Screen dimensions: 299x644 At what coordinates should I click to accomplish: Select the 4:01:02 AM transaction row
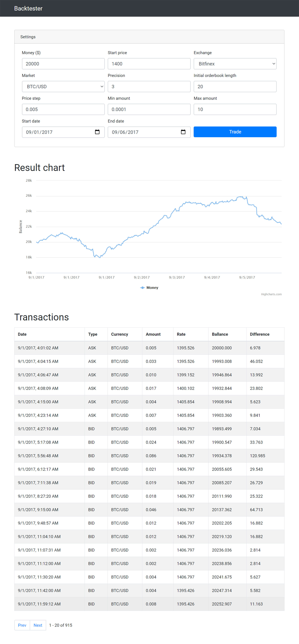(149, 348)
